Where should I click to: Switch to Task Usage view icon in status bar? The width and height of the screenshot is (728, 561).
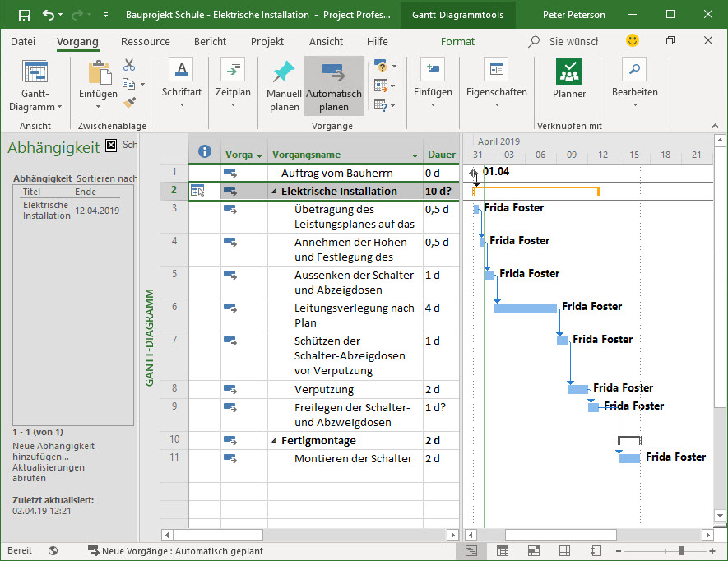(x=503, y=551)
